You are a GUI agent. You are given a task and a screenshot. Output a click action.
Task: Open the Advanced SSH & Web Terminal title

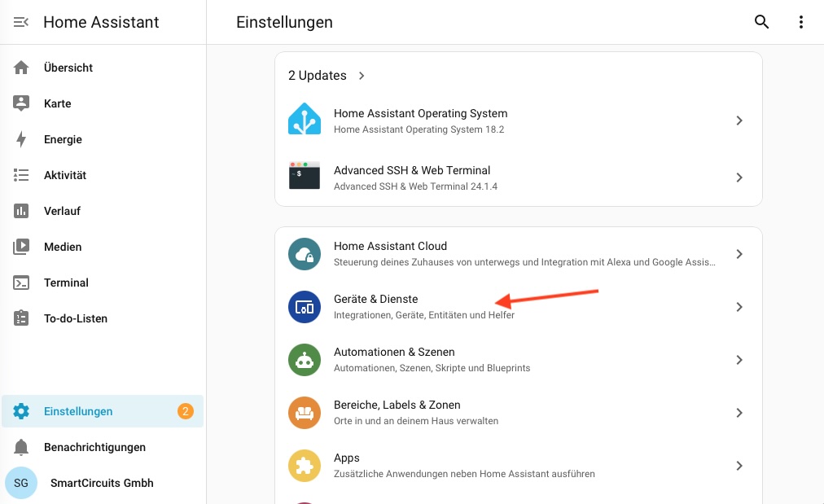[x=412, y=170]
